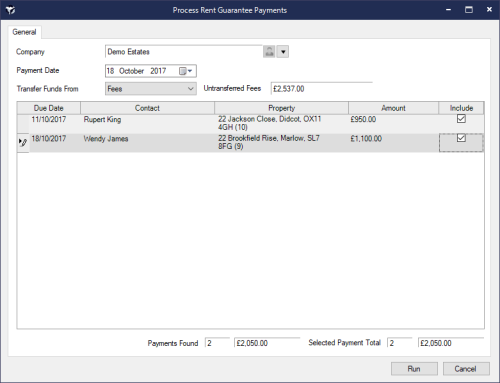Click the Include column header
The image size is (500, 383).
pos(461,108)
